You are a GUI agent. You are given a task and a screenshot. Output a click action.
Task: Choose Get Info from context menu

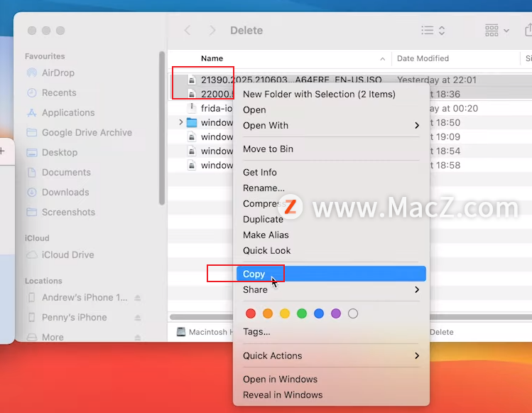(259, 172)
